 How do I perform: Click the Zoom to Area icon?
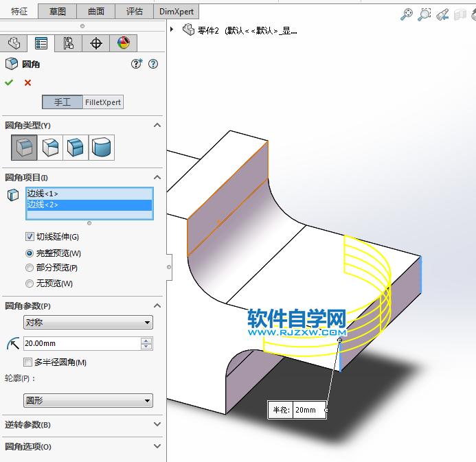pyautogui.click(x=424, y=14)
